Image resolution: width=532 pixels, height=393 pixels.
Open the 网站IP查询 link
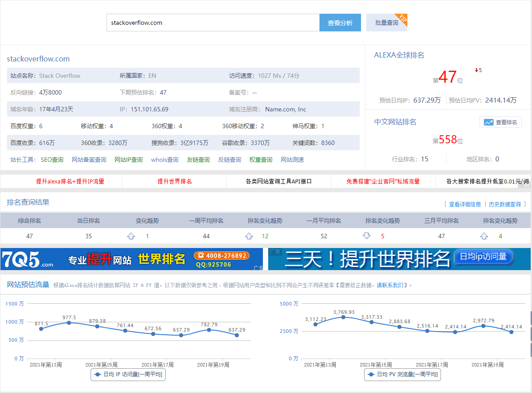[129, 160]
